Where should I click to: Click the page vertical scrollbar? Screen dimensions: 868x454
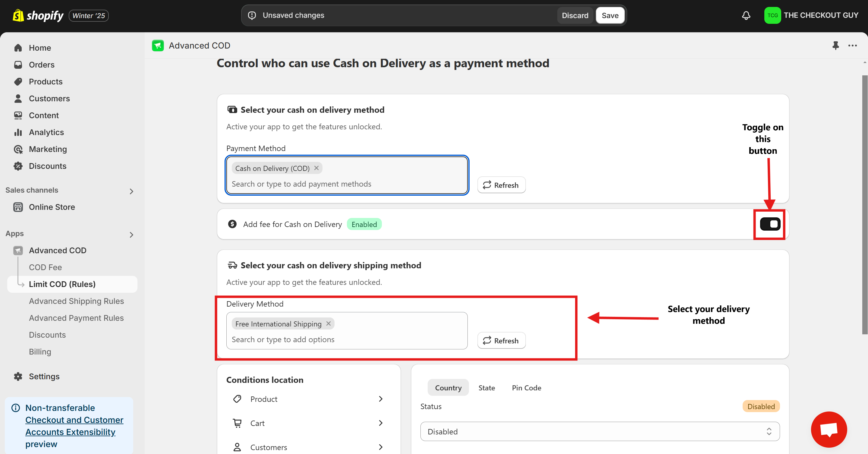(x=865, y=205)
